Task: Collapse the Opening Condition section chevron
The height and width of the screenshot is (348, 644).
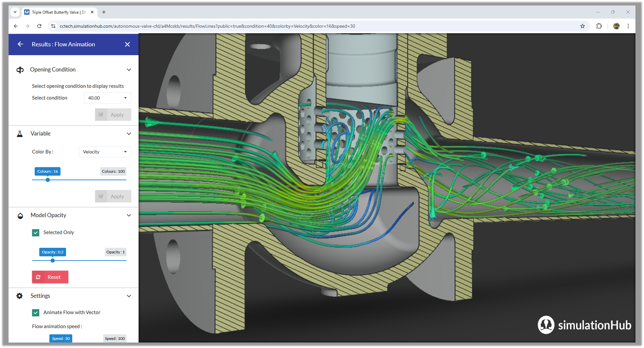Action: [129, 70]
